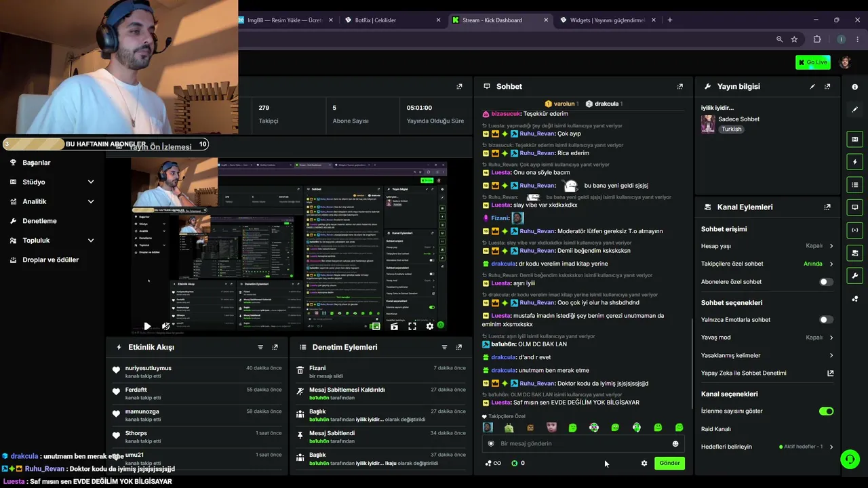868x488 pixels.
Task: Toggle the stream preview panel icon in right rail
Action: coord(854,139)
